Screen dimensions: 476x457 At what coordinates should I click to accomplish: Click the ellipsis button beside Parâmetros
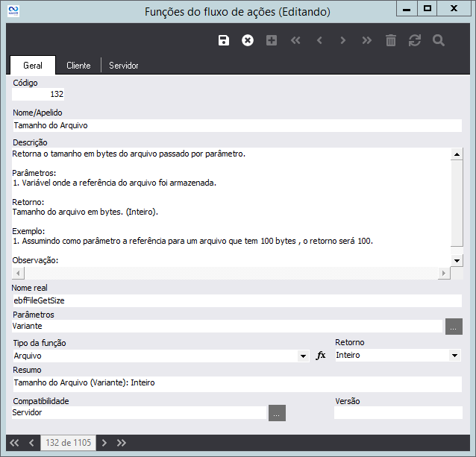(454, 327)
